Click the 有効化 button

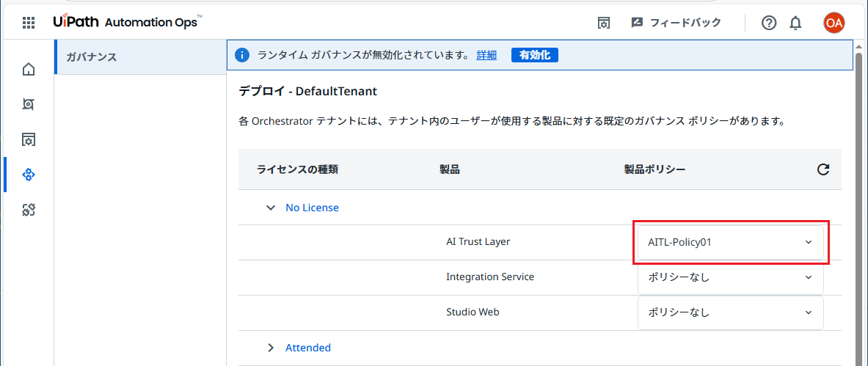point(535,55)
